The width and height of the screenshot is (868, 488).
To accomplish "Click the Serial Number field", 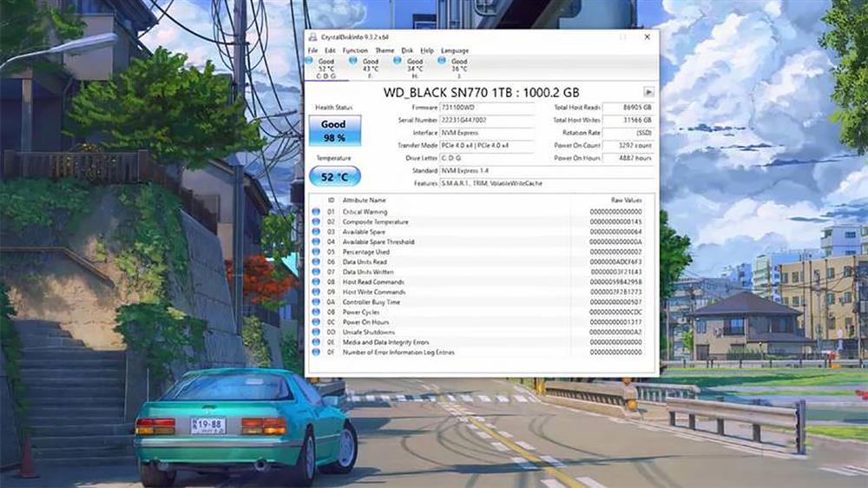I will [x=487, y=120].
